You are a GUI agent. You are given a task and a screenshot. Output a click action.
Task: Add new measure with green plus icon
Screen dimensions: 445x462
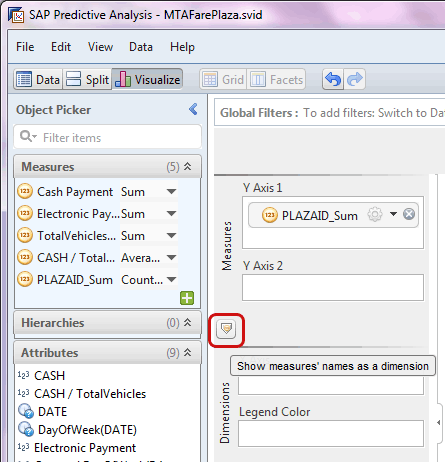tap(187, 298)
